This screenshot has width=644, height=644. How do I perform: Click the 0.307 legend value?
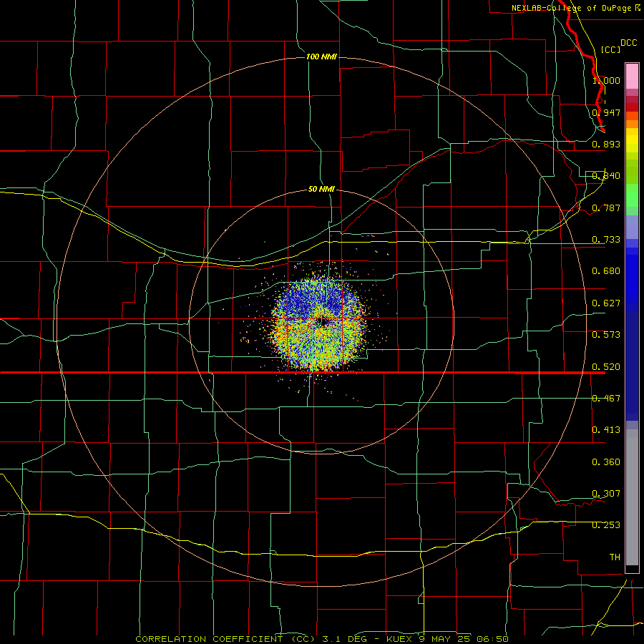pos(606,494)
